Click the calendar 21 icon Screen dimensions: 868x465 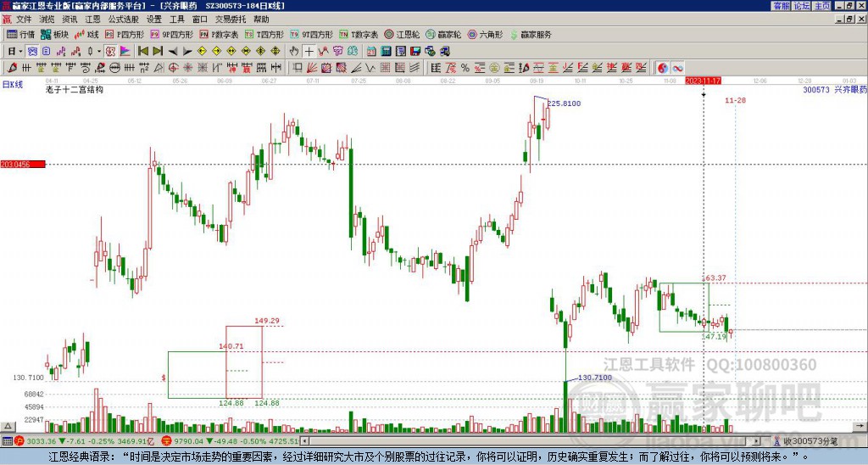pyautogui.click(x=371, y=52)
